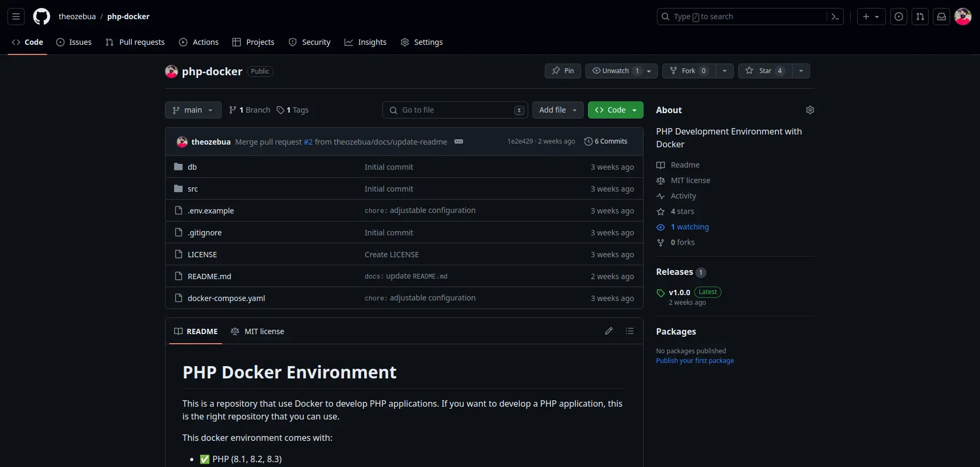Open Releases heading link
980x467 pixels.
click(x=675, y=272)
